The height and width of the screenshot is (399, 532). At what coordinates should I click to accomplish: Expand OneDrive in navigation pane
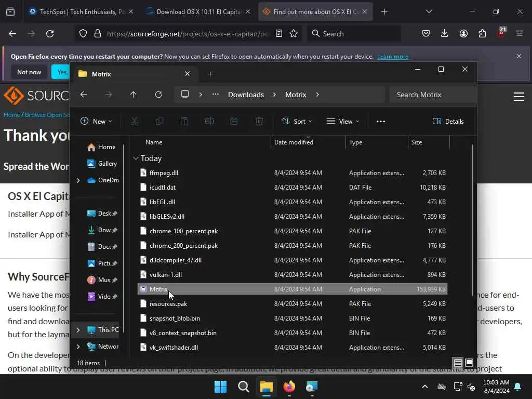tap(78, 180)
